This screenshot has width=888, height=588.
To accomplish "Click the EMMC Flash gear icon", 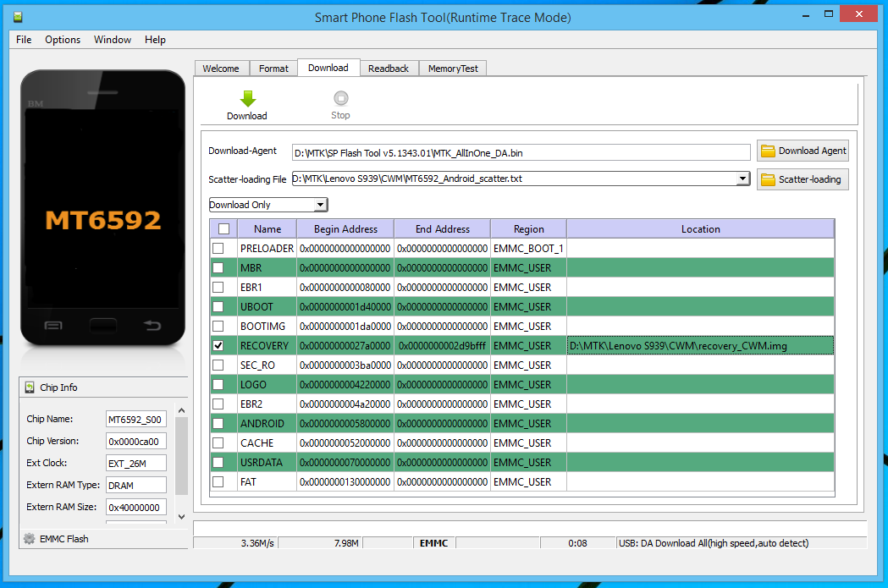I will point(30,539).
